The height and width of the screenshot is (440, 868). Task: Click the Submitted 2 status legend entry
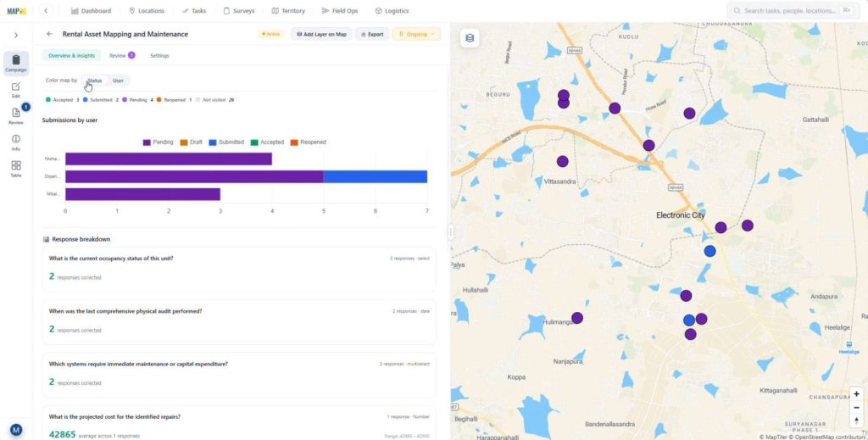[x=101, y=100]
